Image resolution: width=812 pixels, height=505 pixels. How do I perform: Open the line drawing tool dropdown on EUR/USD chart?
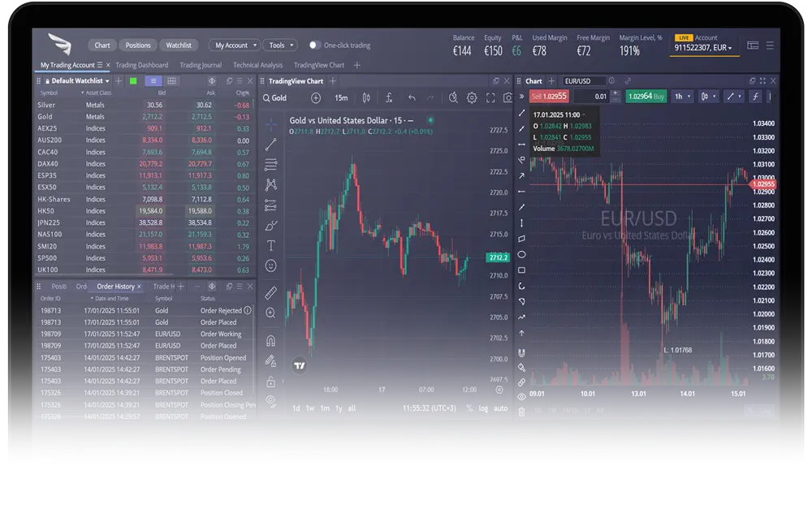click(733, 97)
